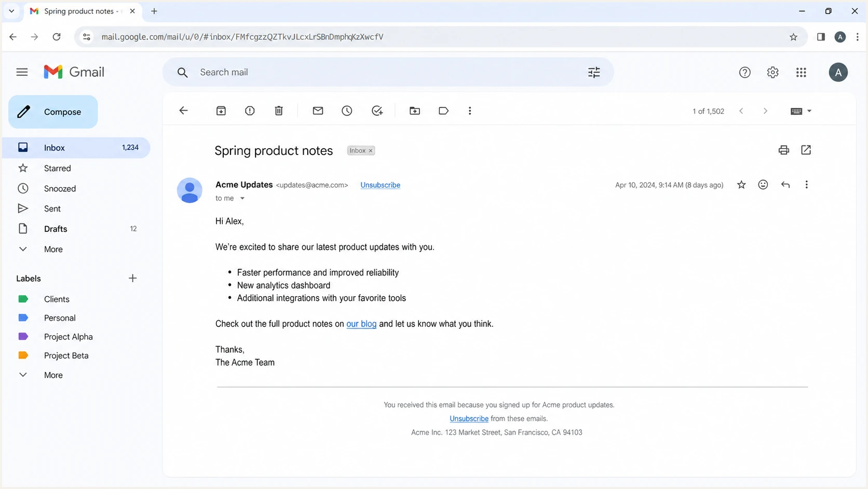Click browser back button

coord(13,37)
